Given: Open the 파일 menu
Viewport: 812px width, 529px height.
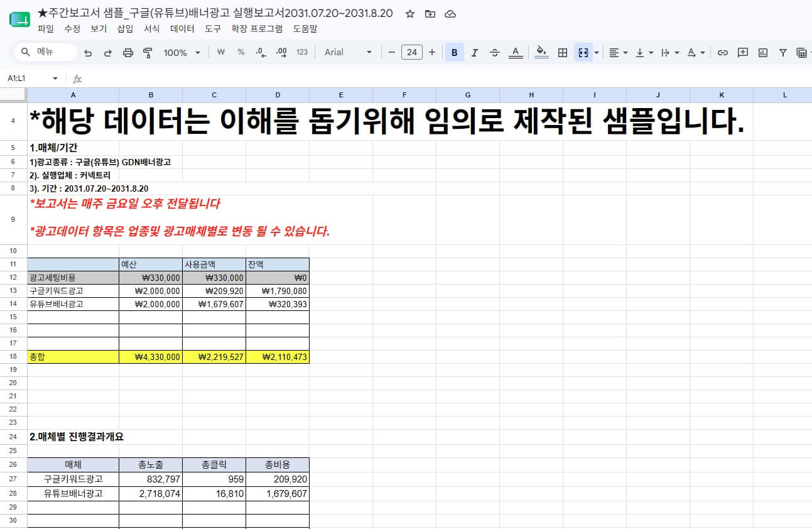Looking at the screenshot, I should pyautogui.click(x=46, y=29).
